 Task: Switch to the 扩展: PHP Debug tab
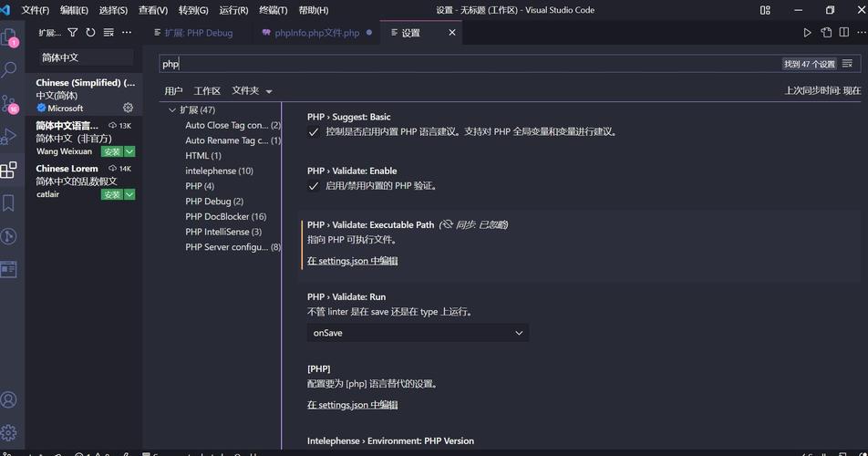[200, 33]
